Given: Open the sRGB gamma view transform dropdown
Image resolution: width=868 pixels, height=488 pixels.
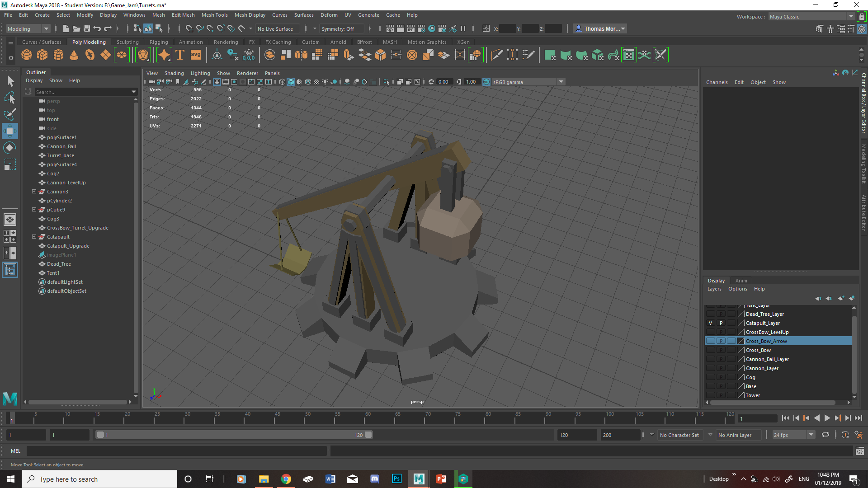Looking at the screenshot, I should [528, 82].
